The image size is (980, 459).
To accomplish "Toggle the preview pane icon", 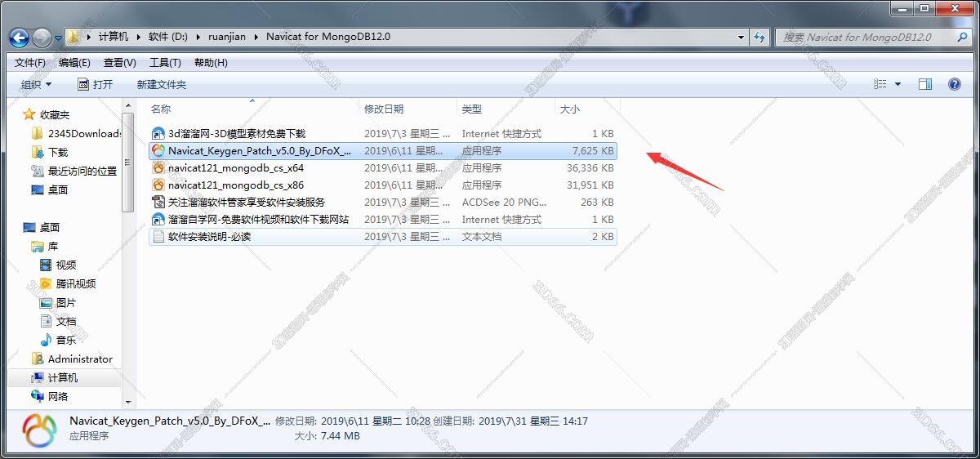I will (x=925, y=84).
